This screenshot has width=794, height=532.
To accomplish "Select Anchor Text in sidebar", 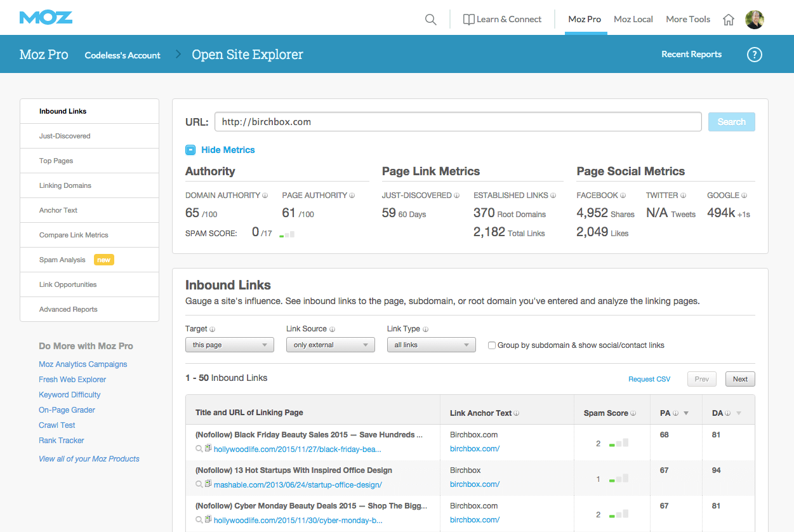I will pyautogui.click(x=89, y=210).
